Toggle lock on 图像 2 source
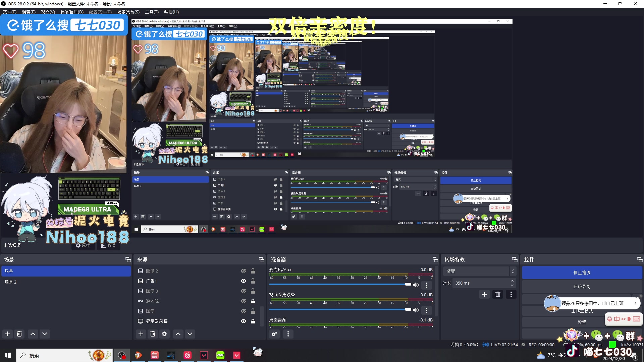Image resolution: width=644 pixels, height=362 pixels. click(253, 271)
